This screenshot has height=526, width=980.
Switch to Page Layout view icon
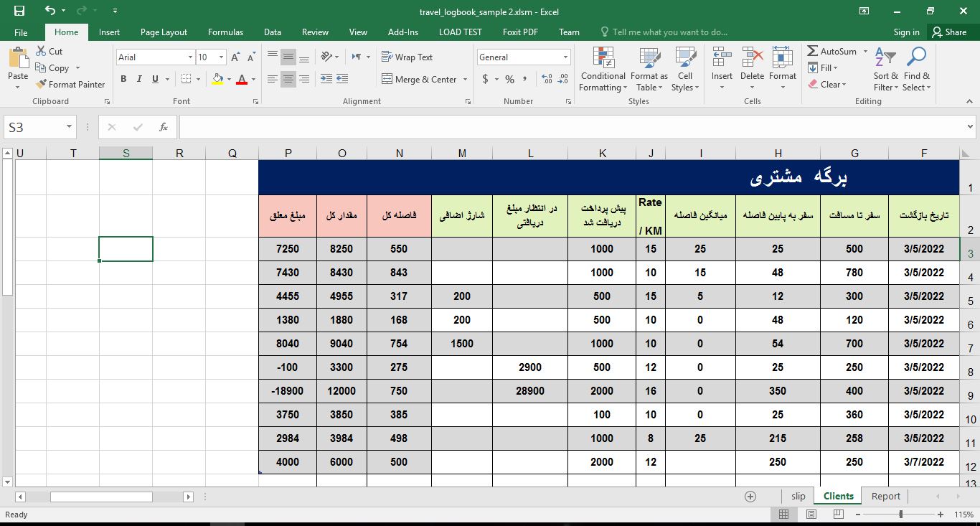pyautogui.click(x=811, y=515)
